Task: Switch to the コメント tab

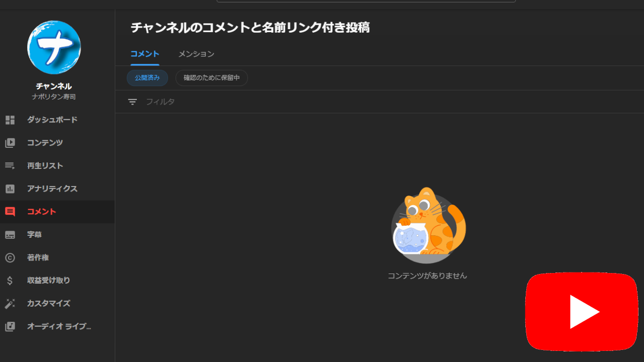Action: [x=145, y=54]
